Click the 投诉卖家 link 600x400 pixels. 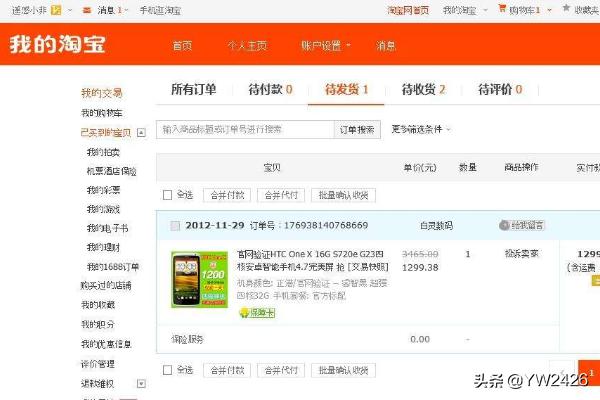[x=522, y=253]
